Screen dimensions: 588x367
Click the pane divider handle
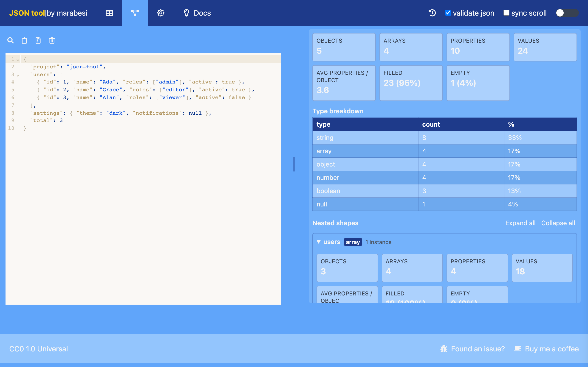point(294,164)
